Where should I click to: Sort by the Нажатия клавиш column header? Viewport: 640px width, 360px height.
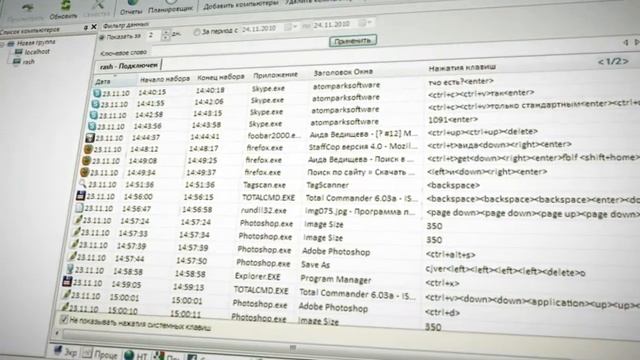[x=462, y=68]
